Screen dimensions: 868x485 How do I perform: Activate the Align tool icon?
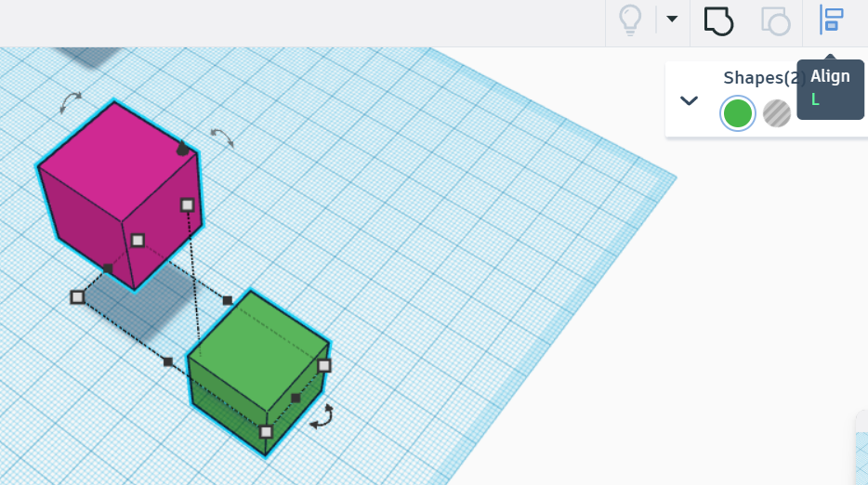831,20
